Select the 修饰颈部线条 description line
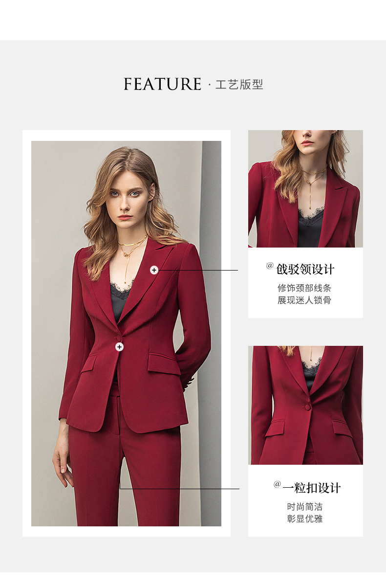Image resolution: width=386 pixels, height=588 pixels. (x=304, y=288)
